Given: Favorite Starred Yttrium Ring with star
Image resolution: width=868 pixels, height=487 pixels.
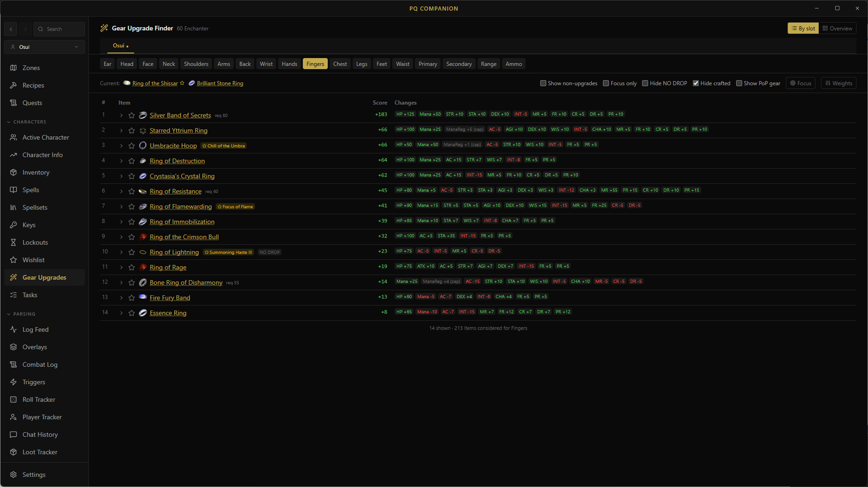Looking at the screenshot, I should click(x=131, y=130).
